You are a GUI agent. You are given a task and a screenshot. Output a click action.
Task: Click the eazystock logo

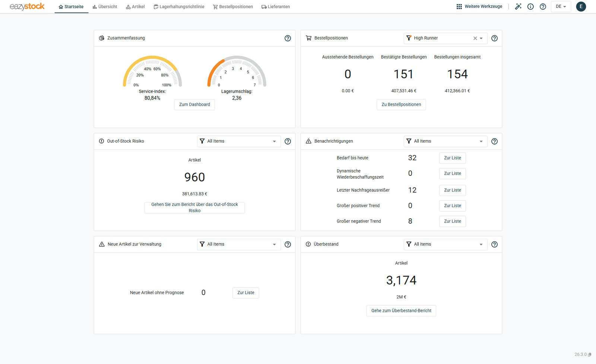27,6
